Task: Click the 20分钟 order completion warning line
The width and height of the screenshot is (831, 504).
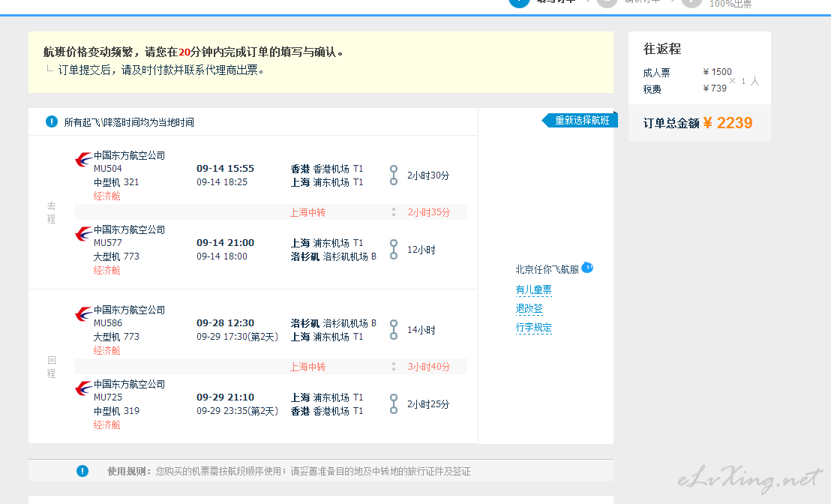Action: point(194,52)
